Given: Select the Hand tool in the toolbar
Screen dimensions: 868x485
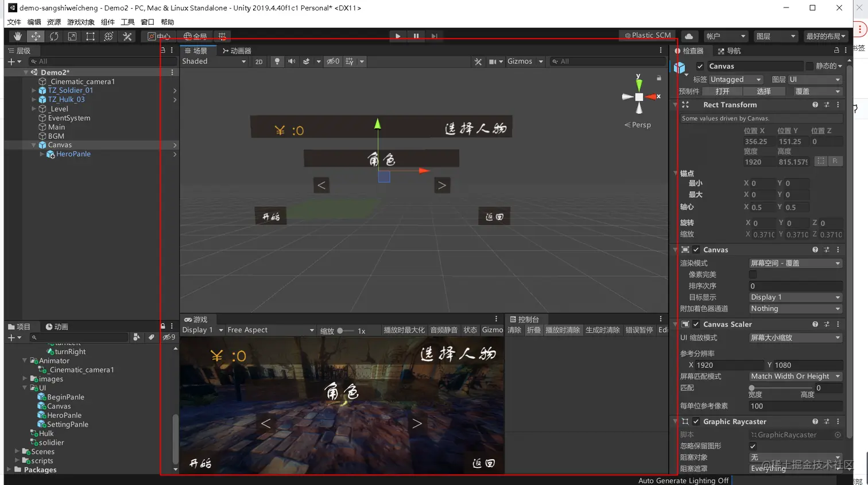Looking at the screenshot, I should tap(17, 36).
